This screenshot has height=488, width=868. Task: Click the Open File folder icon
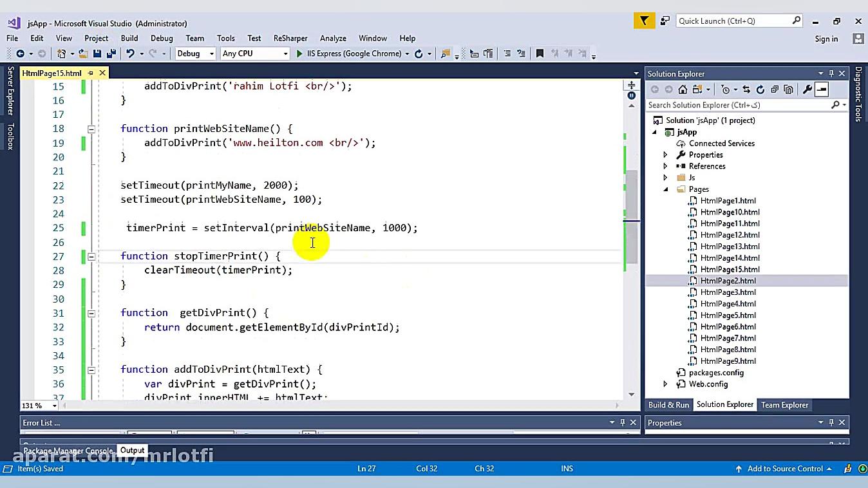tap(83, 54)
